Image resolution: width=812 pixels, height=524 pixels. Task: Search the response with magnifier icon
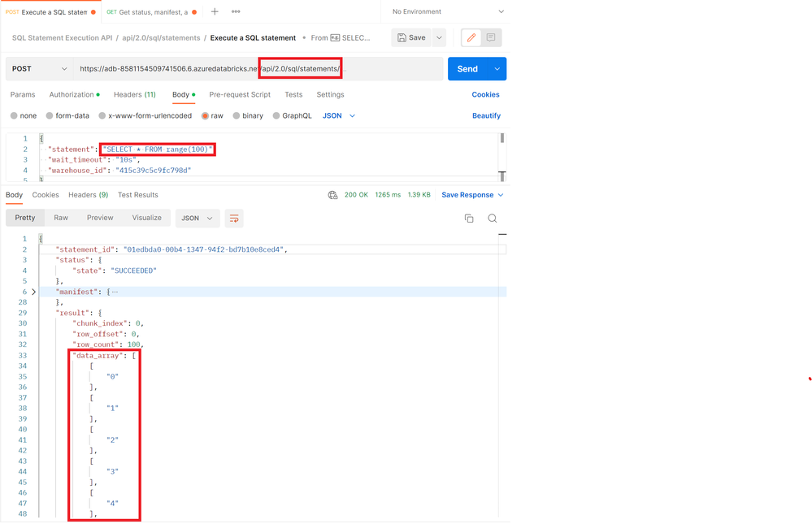click(x=493, y=219)
